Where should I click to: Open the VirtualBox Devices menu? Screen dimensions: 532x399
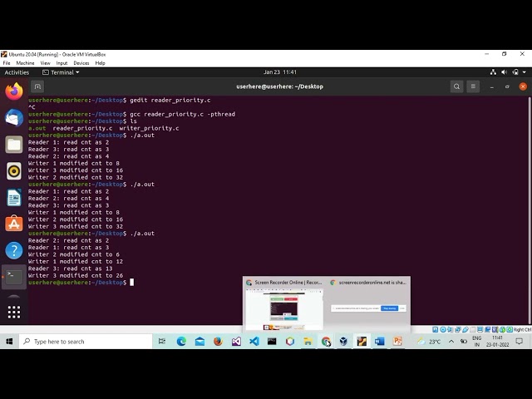(x=81, y=63)
